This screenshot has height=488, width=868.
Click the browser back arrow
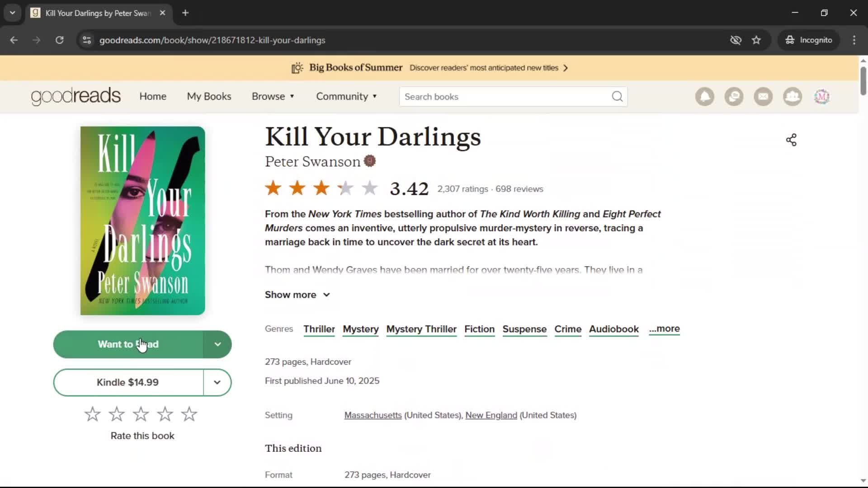(x=14, y=40)
